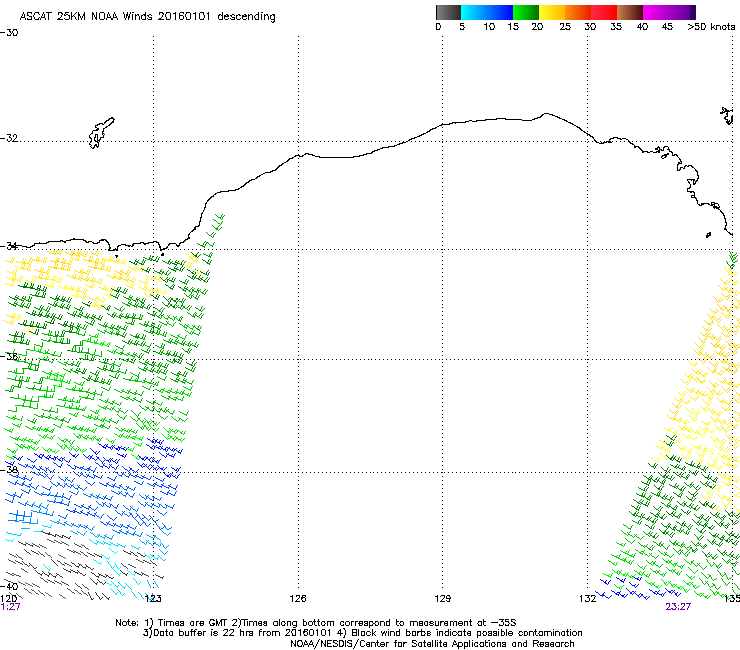Select the gray 0-5 knots legend swatch
Image resolution: width=740 pixels, height=650 pixels.
click(448, 12)
